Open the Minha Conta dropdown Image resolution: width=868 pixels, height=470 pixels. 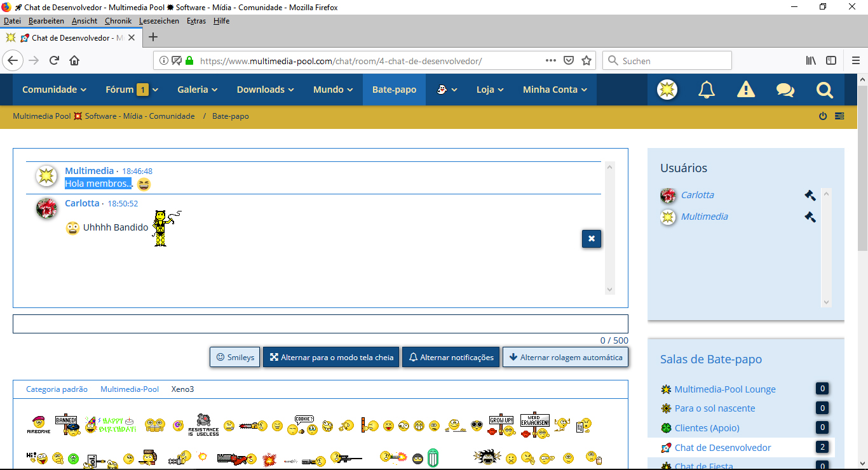(555, 90)
